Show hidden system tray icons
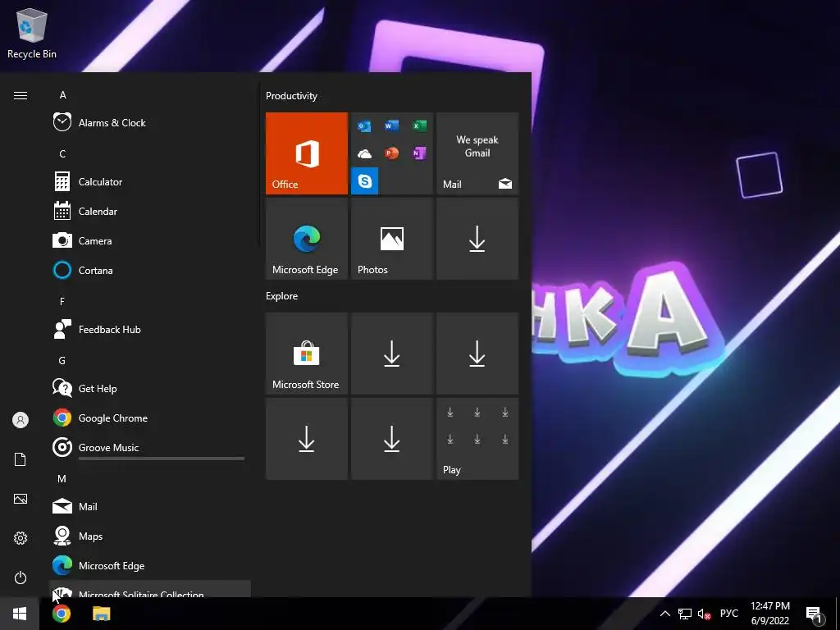This screenshot has height=630, width=840. pos(664,614)
